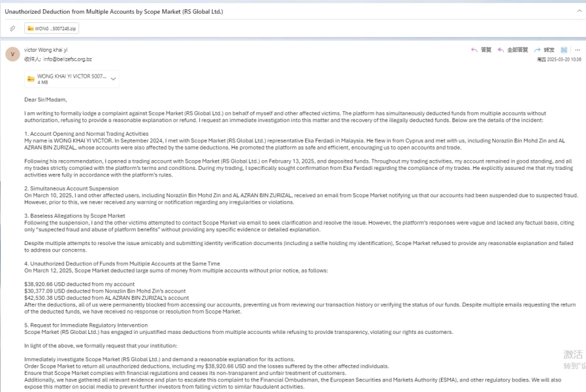Click heading 1. Account Opening and Normal Trading Activities

click(x=86, y=134)
